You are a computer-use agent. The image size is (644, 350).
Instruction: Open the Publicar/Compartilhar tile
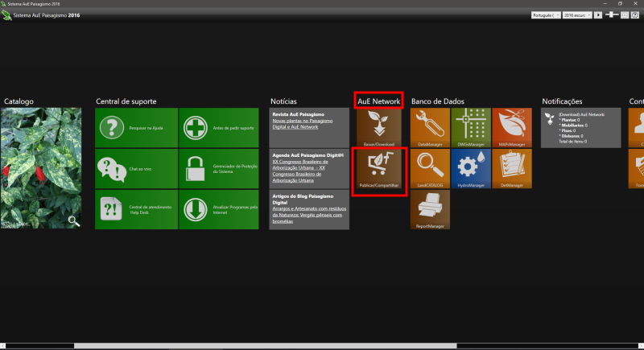click(378, 169)
